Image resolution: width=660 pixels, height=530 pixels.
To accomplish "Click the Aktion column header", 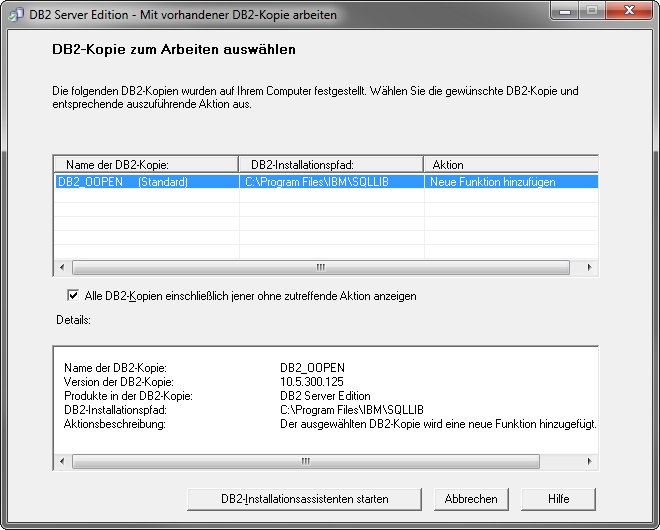I will click(x=511, y=165).
